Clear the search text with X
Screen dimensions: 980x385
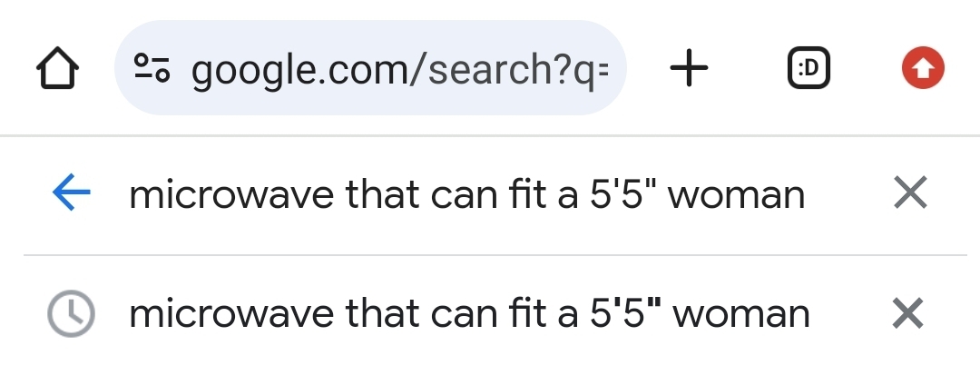click(x=909, y=193)
